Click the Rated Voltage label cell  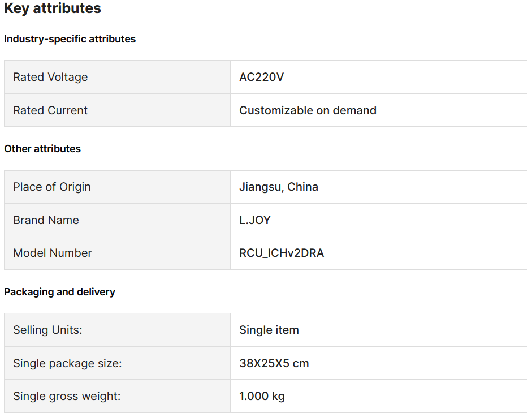pyautogui.click(x=117, y=77)
